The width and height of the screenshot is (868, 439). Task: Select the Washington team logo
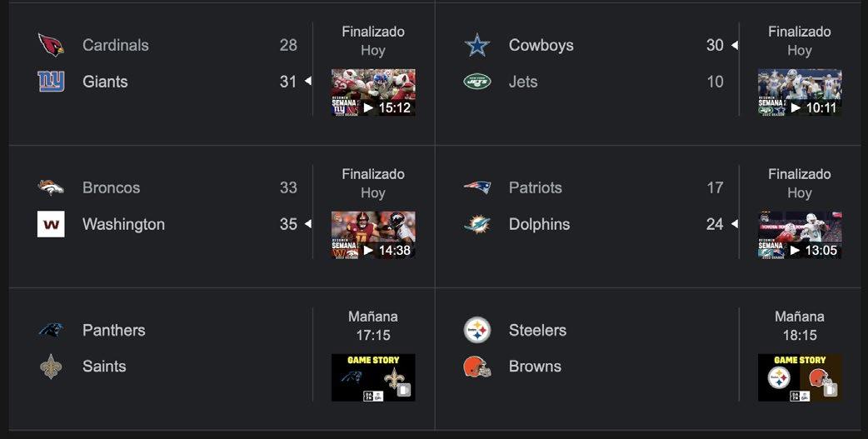pos(51,224)
